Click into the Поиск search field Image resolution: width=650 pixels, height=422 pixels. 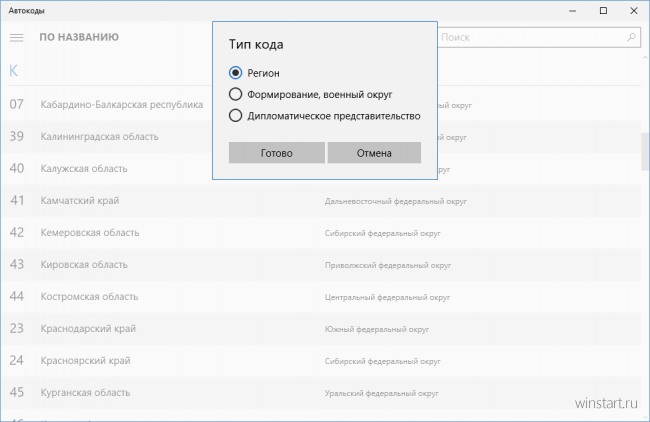click(539, 37)
